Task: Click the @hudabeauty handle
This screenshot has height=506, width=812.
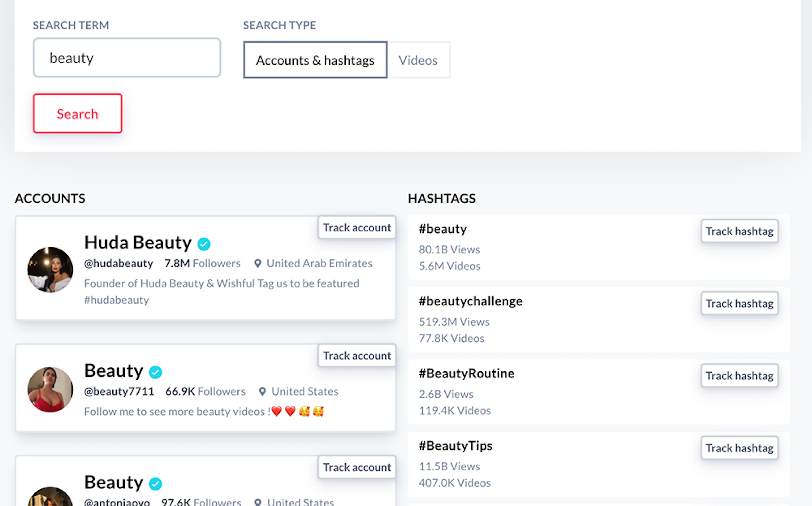Action: [119, 263]
